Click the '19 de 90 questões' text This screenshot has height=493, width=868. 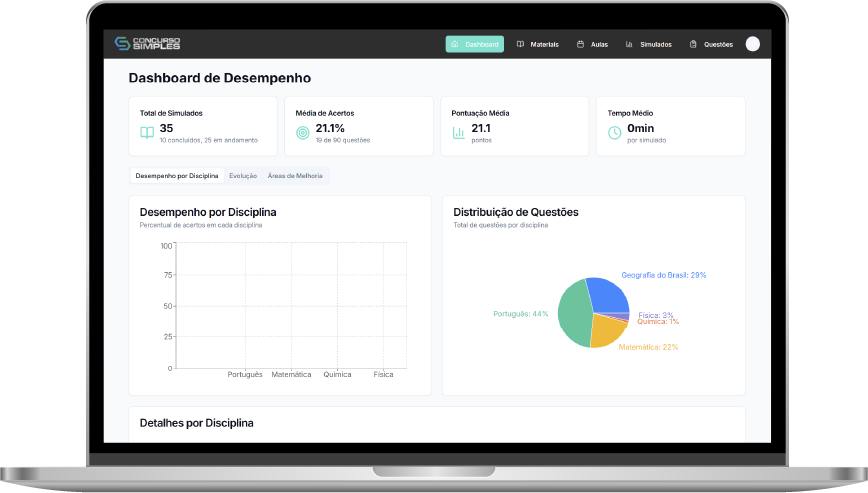click(343, 141)
